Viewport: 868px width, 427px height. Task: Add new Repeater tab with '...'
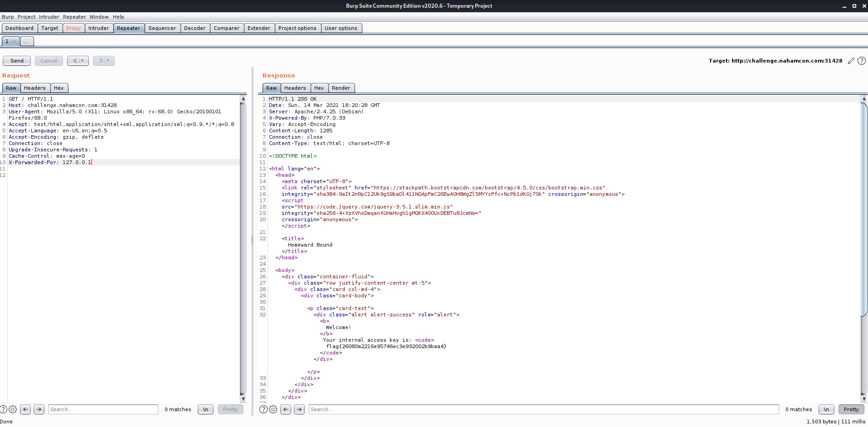pyautogui.click(x=26, y=42)
